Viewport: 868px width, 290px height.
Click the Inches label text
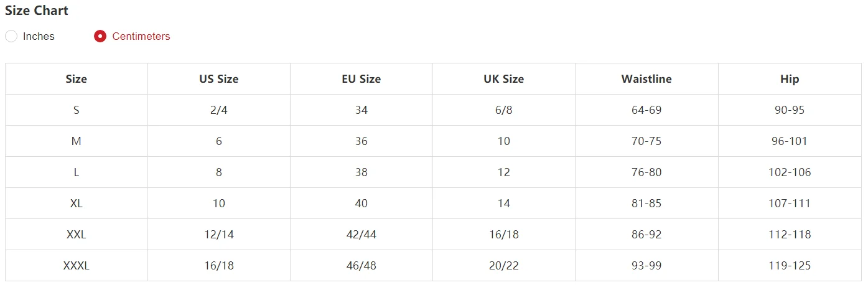39,36
